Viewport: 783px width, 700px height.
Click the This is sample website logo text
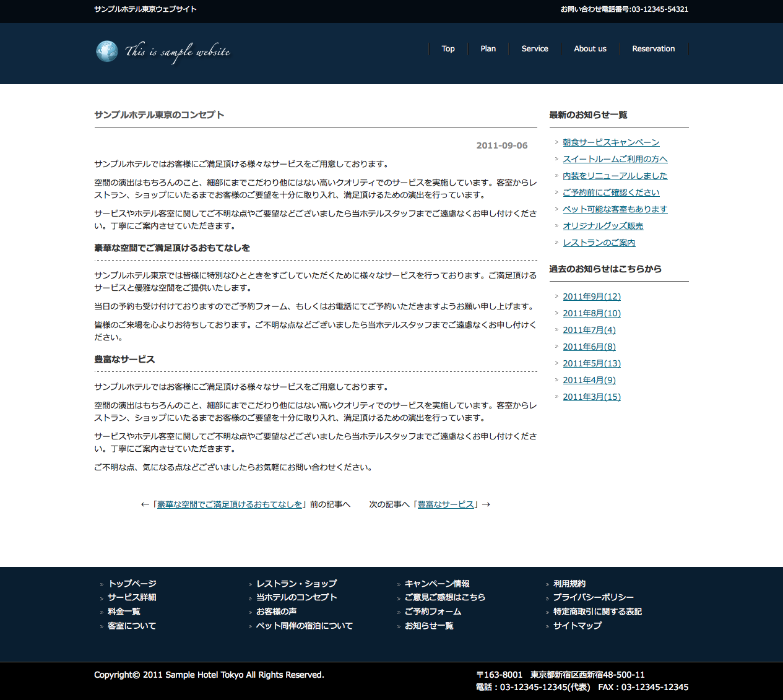pos(178,52)
